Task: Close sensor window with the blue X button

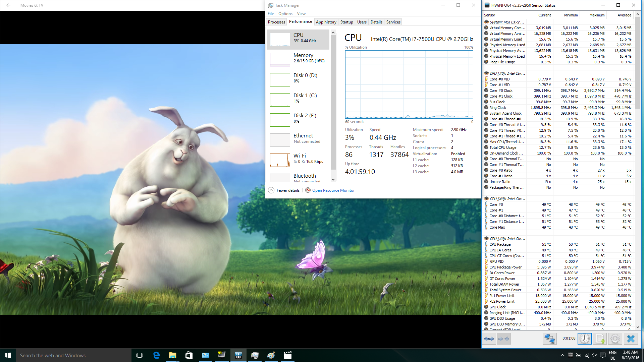Action: click(631, 339)
